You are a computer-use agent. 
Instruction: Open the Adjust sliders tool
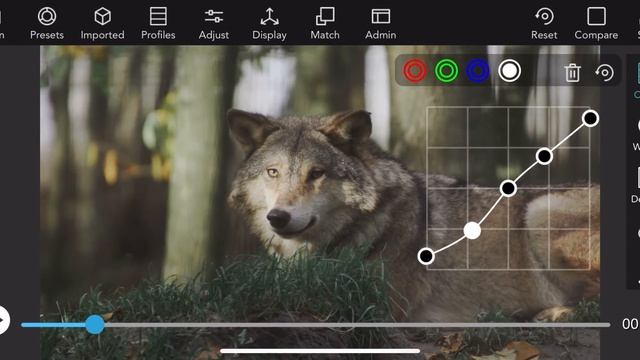point(213,23)
